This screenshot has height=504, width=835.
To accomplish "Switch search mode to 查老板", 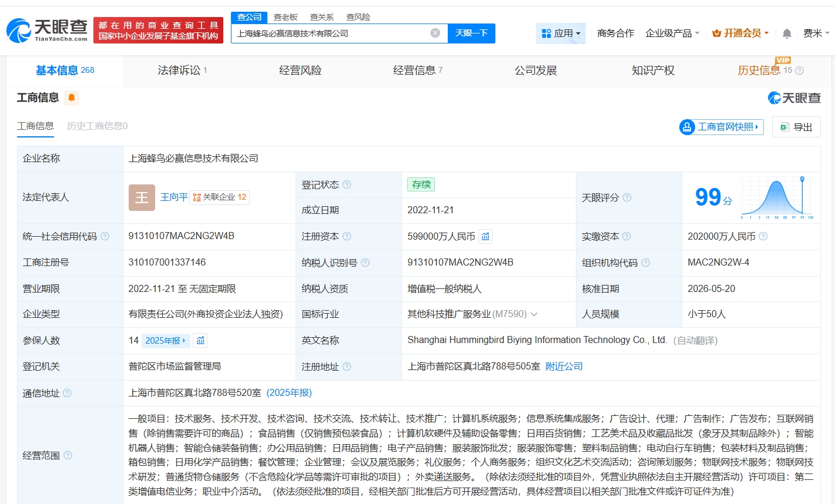I will [286, 17].
